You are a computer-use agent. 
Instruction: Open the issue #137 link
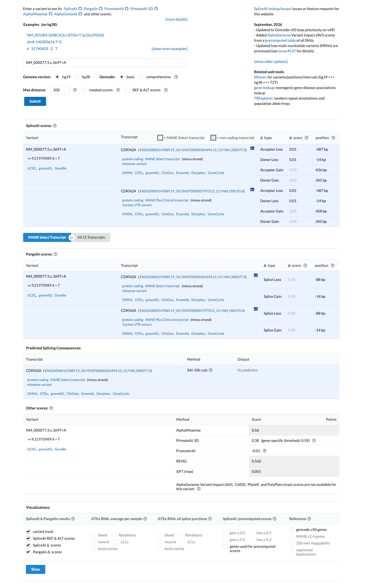point(287,51)
